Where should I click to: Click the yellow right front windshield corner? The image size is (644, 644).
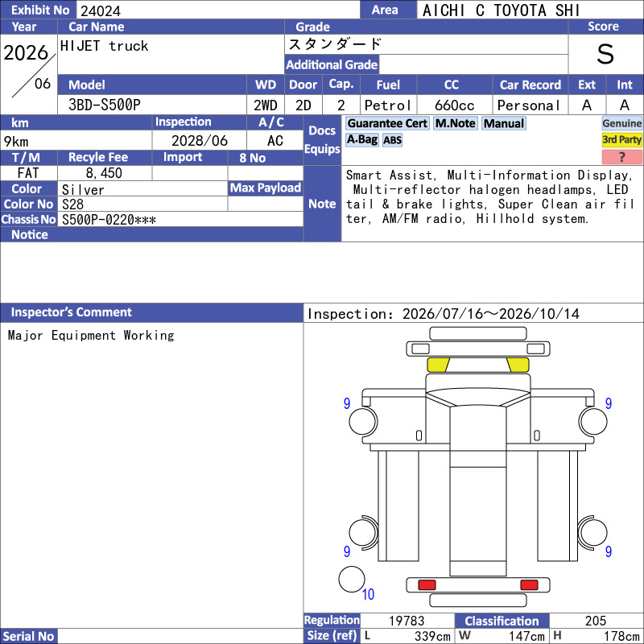518,365
